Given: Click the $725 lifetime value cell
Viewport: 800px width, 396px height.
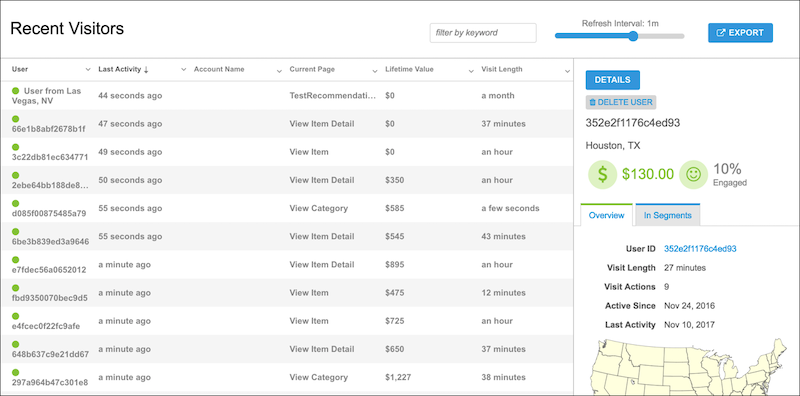Looking at the screenshot, I should click(395, 321).
